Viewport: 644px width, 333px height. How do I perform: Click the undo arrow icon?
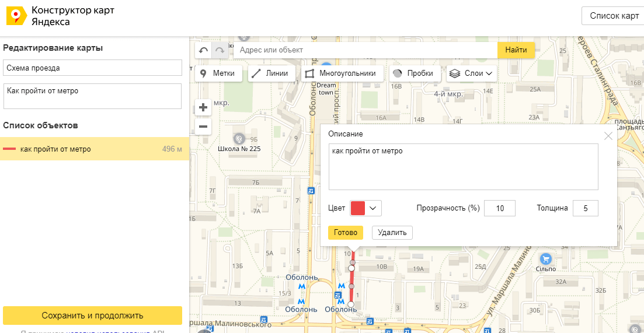pyautogui.click(x=203, y=50)
